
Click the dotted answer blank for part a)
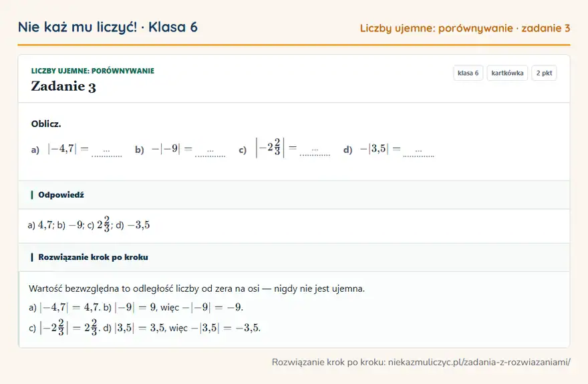(x=106, y=152)
